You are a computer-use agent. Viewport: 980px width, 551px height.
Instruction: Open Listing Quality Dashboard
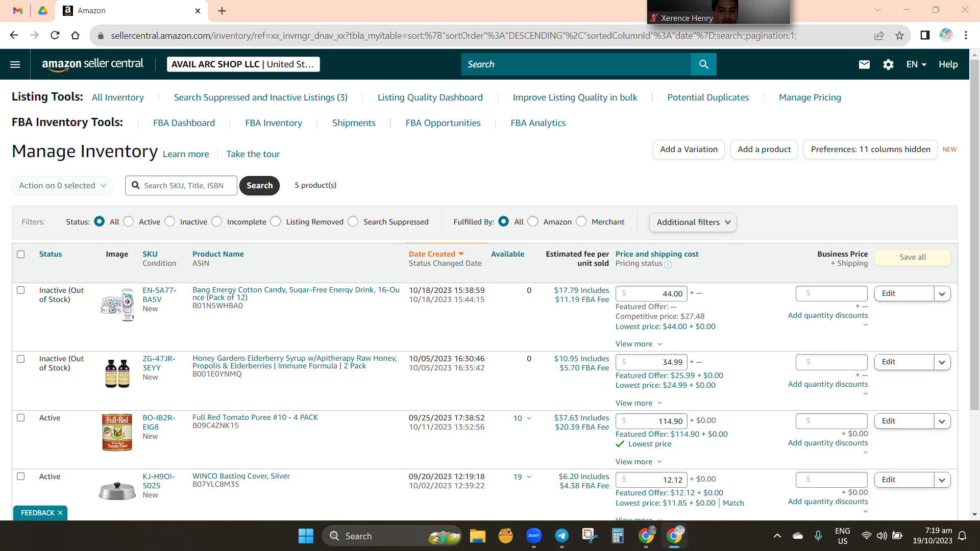[x=430, y=97]
